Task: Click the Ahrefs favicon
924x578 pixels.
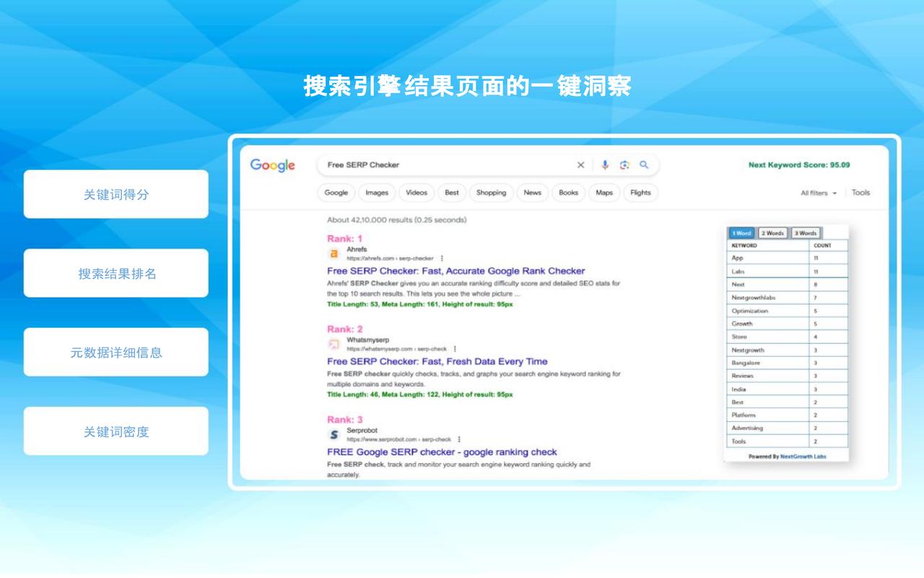Action: click(x=334, y=254)
